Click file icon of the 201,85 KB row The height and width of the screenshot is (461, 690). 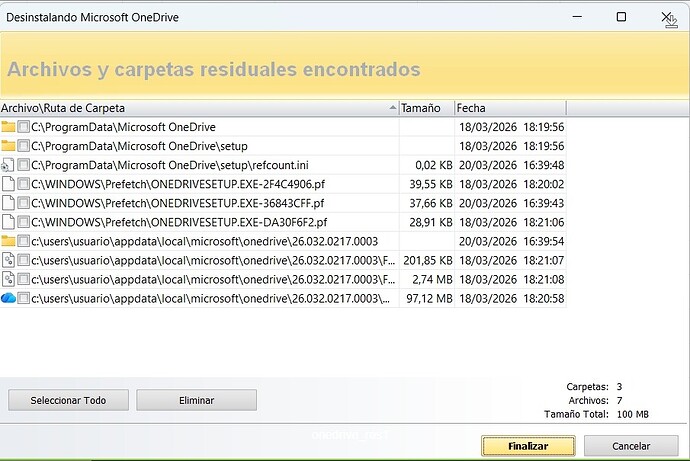click(8, 260)
